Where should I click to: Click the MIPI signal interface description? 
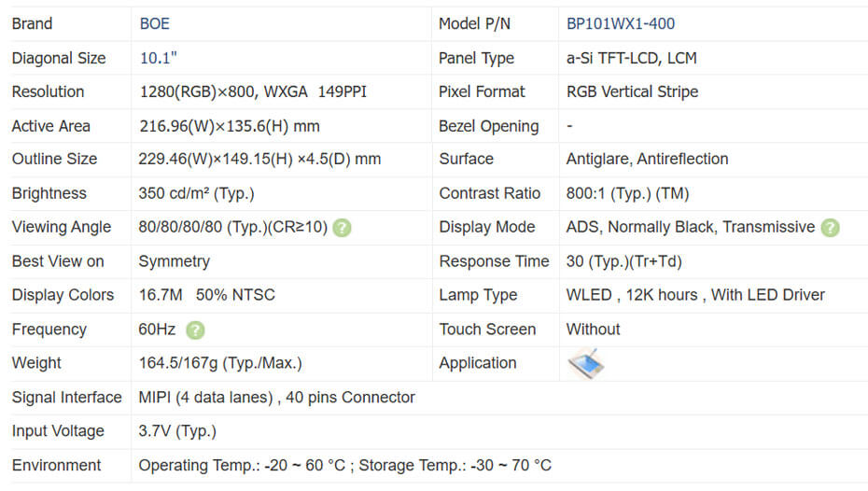[276, 398]
